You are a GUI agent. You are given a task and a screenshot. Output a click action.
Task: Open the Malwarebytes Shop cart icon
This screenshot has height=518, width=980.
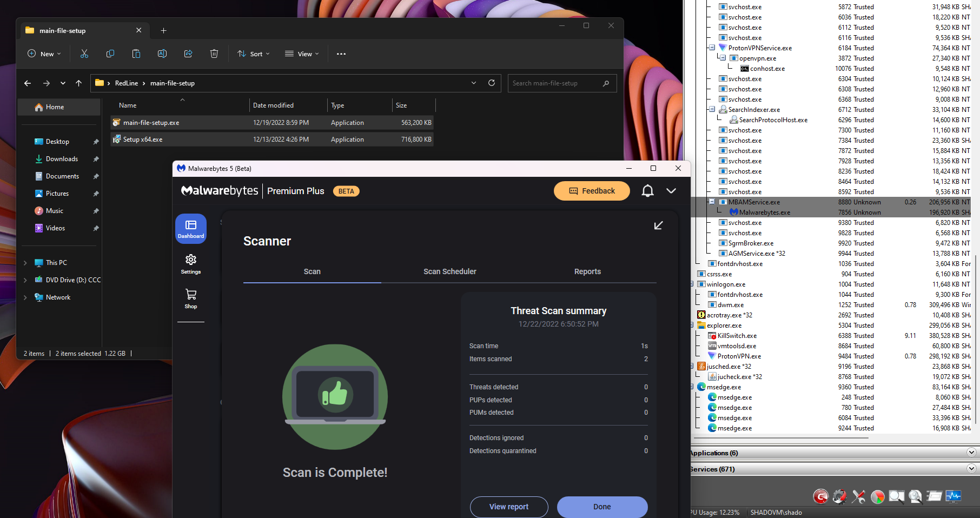pyautogui.click(x=191, y=298)
